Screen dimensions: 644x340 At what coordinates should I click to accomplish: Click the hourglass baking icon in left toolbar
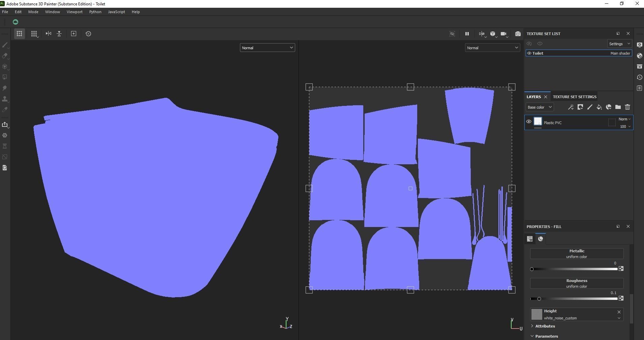[5, 146]
